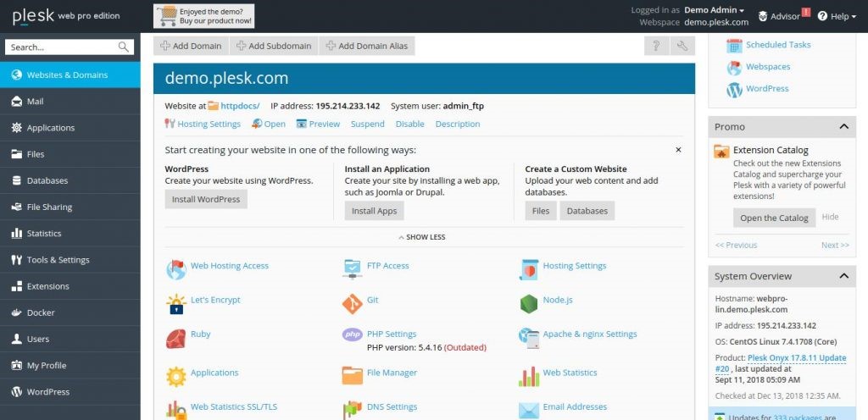This screenshot has height=420, width=868.
Task: Click the Add Subdomain button
Action: (x=274, y=46)
